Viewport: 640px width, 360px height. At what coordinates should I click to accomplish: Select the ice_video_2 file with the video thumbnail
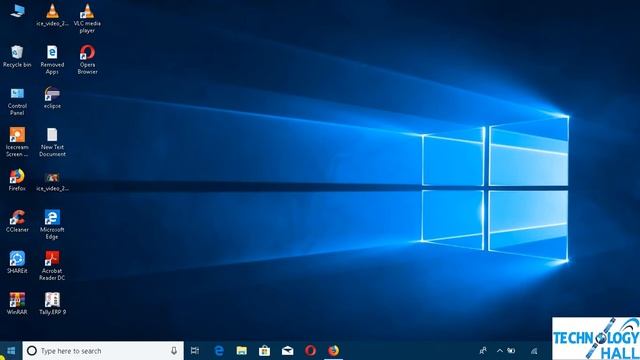pos(52,182)
